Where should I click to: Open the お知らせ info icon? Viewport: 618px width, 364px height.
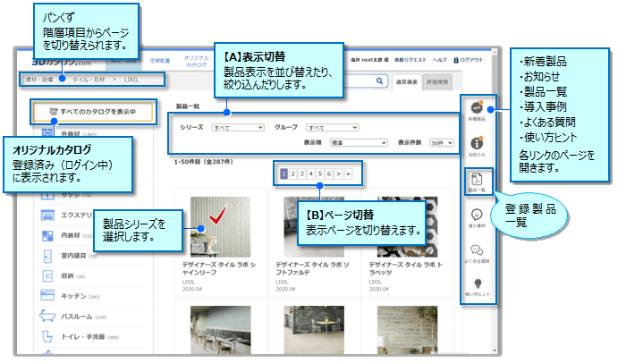tap(475, 146)
